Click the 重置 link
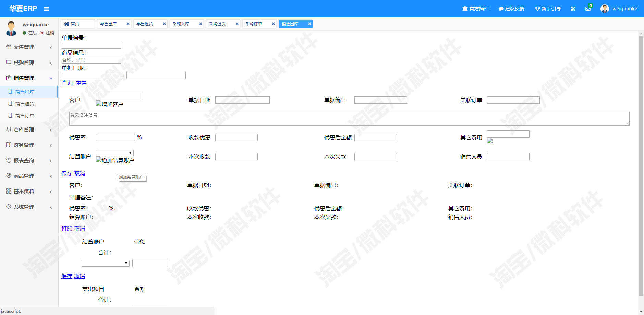 [81, 83]
